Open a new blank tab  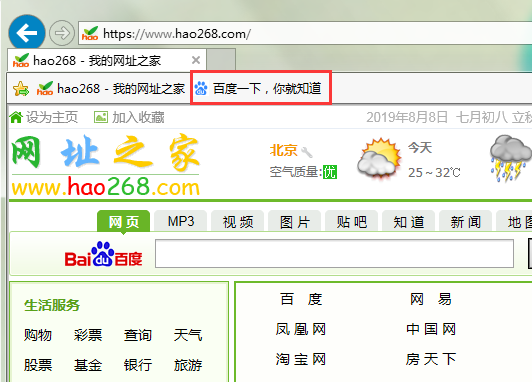pyautogui.click(x=221, y=60)
